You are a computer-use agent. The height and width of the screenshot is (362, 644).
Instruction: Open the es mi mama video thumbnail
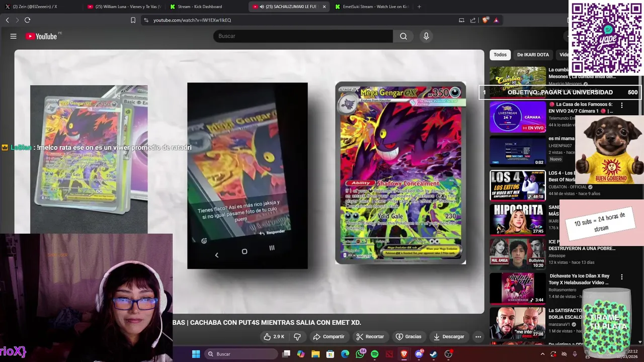point(518,151)
